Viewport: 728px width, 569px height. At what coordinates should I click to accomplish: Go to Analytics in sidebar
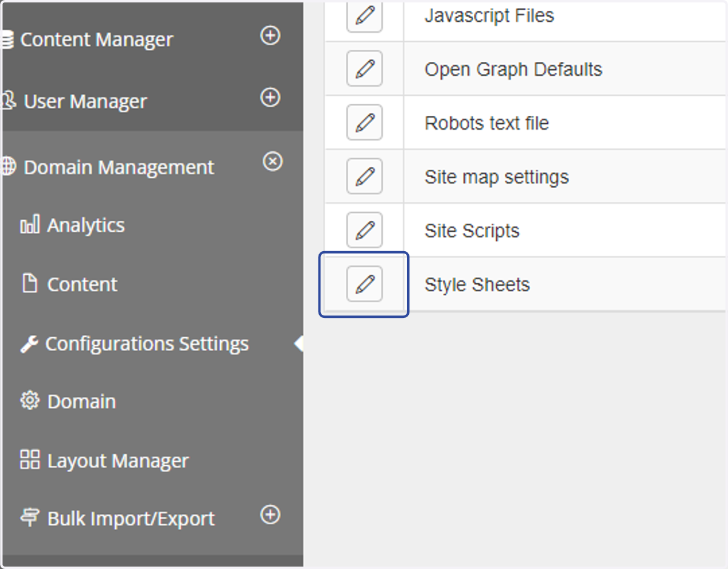click(x=86, y=225)
